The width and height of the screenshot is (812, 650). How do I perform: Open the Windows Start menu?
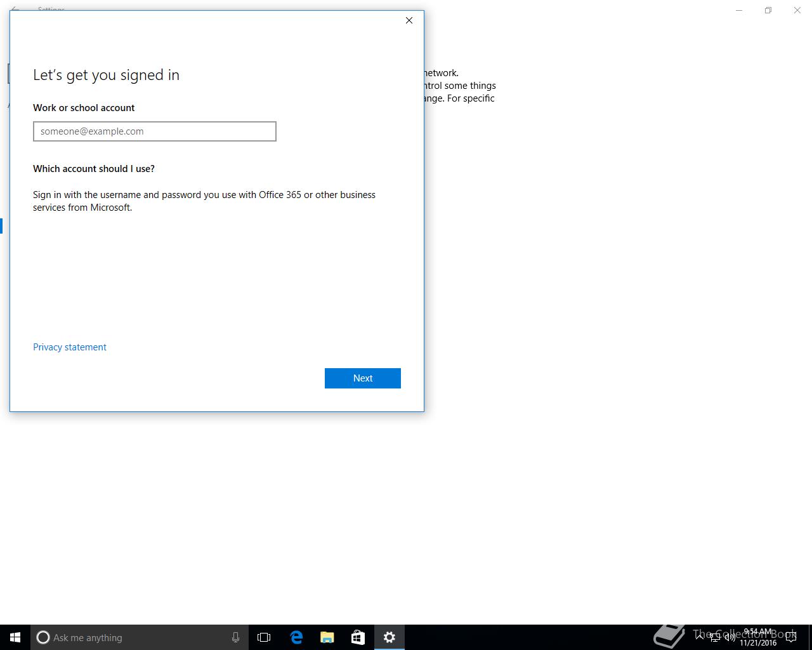15,637
